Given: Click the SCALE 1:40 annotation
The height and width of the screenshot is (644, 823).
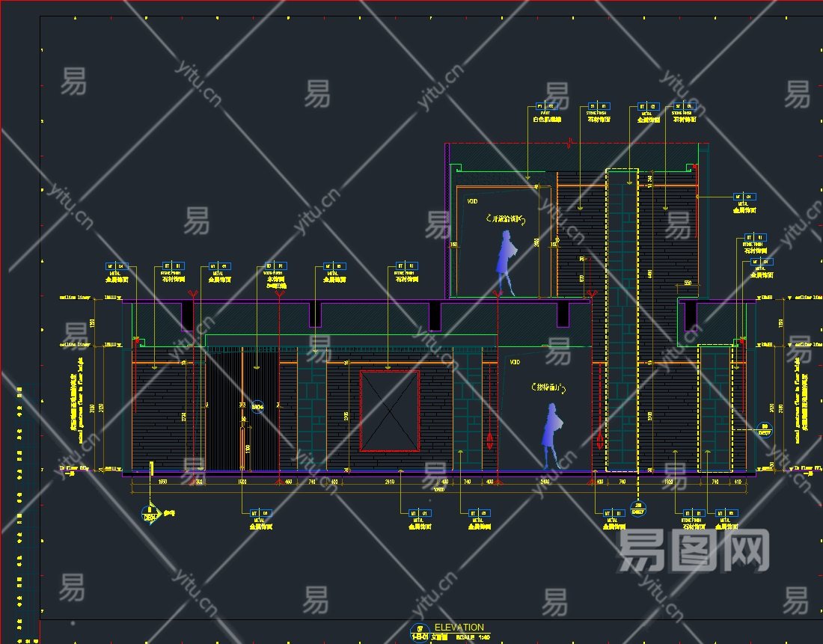Looking at the screenshot, I should tap(473, 638).
